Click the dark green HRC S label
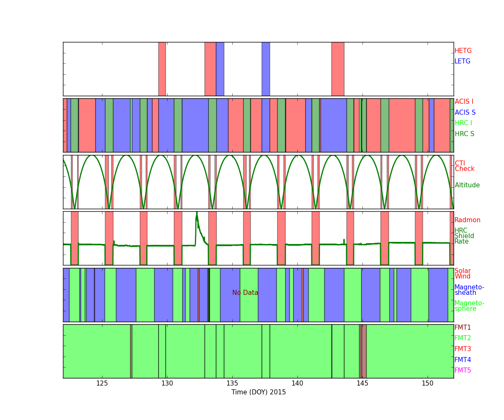This screenshot has height=420, width=504. (x=464, y=134)
